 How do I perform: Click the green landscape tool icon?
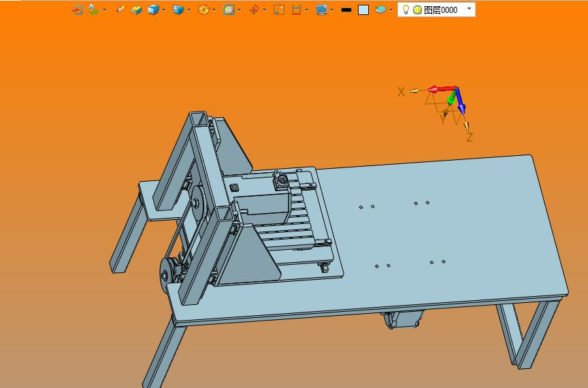93,10
